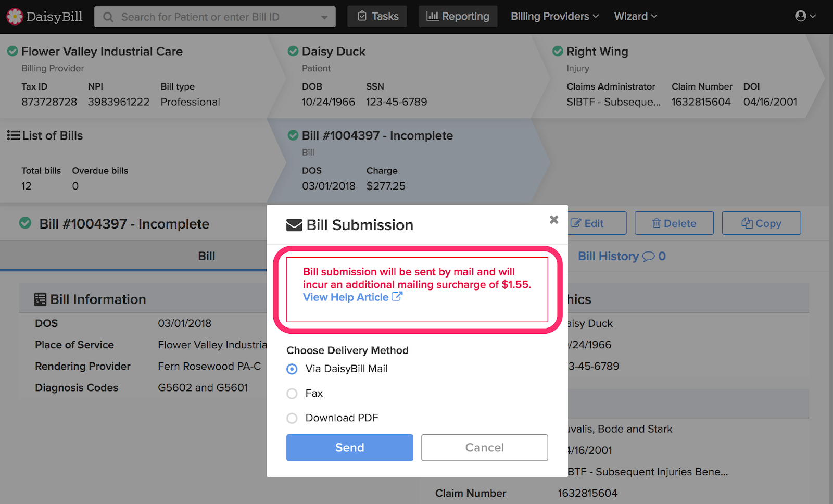Click the search magnifier icon
This screenshot has height=504, width=833.
tap(108, 17)
